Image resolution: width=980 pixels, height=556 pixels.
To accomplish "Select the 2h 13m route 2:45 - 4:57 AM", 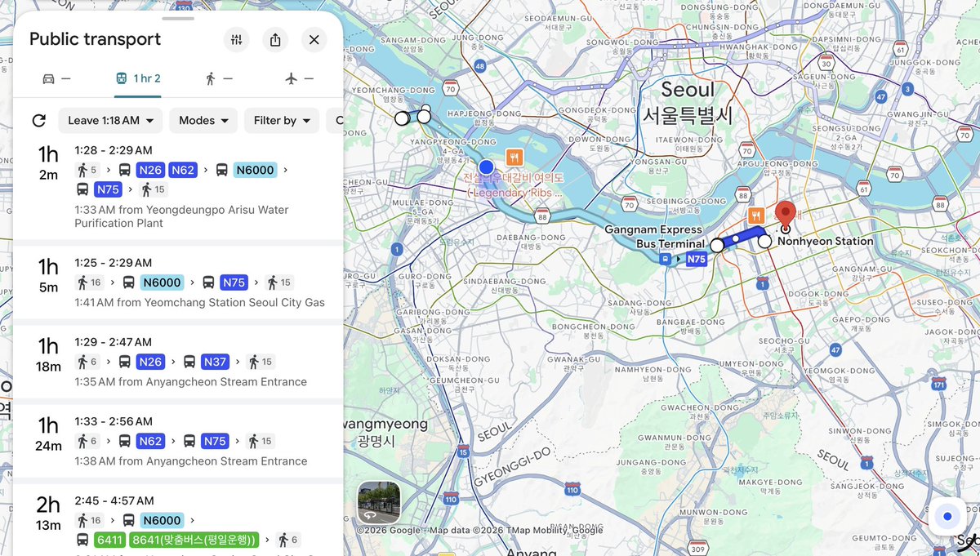I will (x=178, y=519).
